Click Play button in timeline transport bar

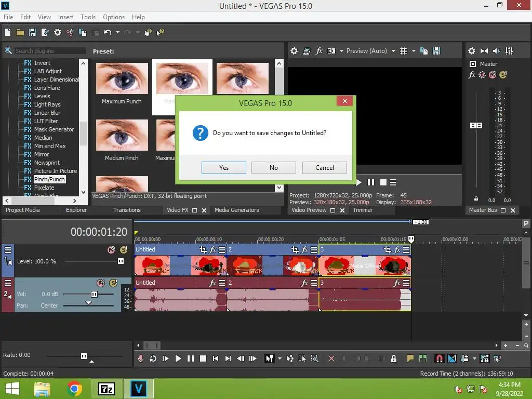(178, 358)
